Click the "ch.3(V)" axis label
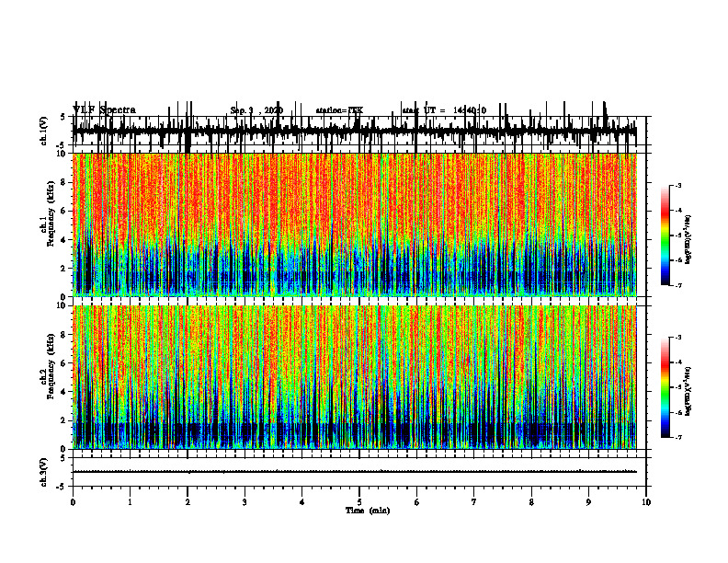This screenshot has height=563, width=728. [43, 472]
